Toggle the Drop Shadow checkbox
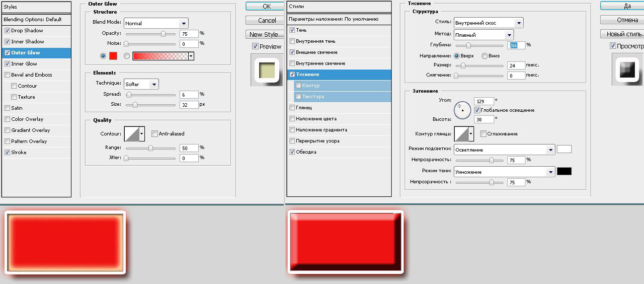This screenshot has width=644, height=284. (x=7, y=31)
